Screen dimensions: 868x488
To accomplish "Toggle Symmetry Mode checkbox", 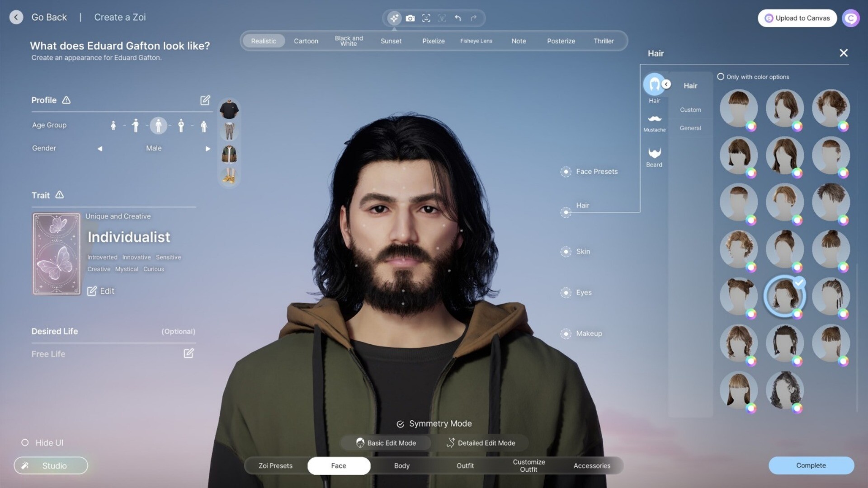I will click(x=400, y=424).
